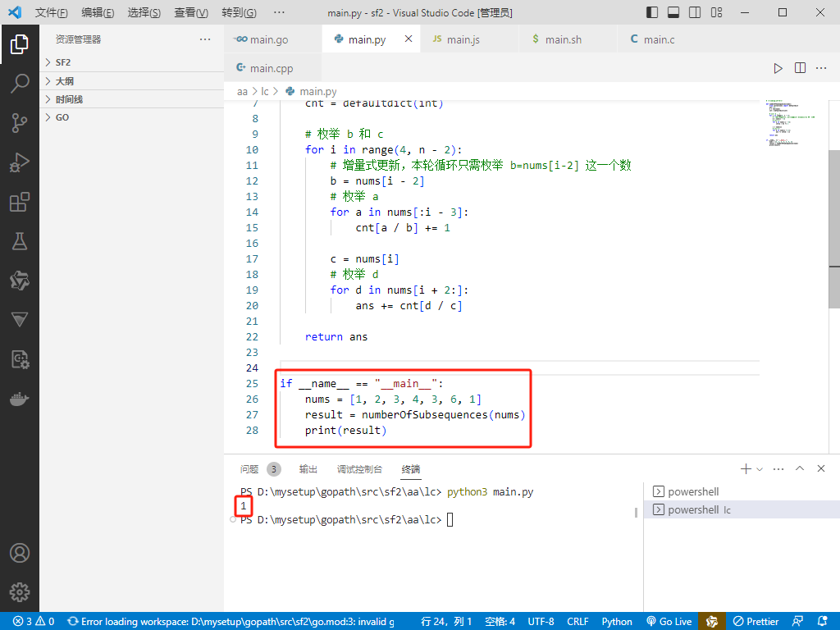840x630 pixels.
Task: Select the first powershell terminal entry
Action: [x=742, y=491]
